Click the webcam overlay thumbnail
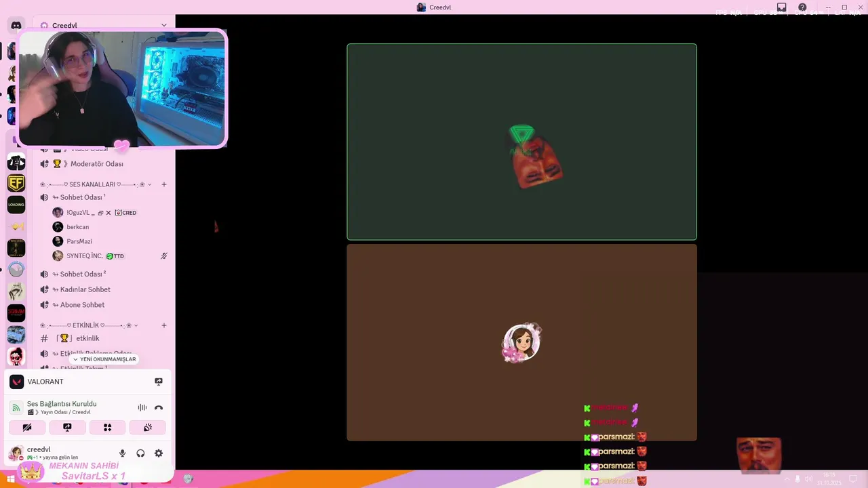 coord(122,88)
